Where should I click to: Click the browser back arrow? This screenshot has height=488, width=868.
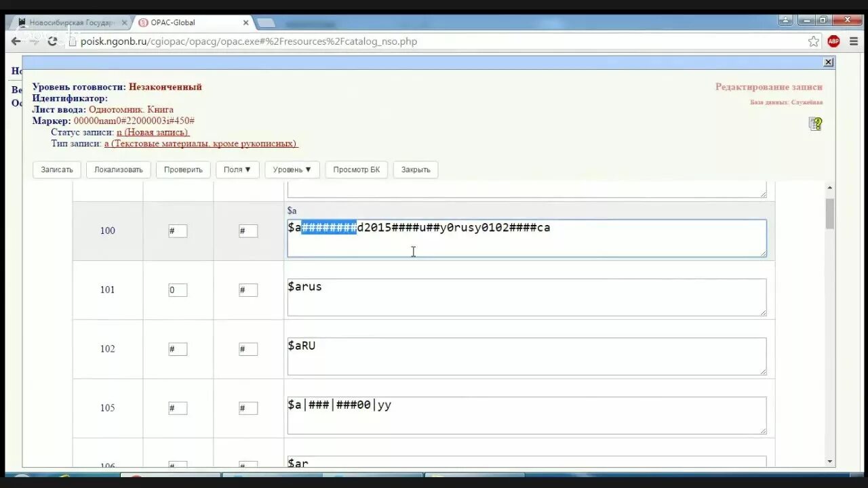16,41
